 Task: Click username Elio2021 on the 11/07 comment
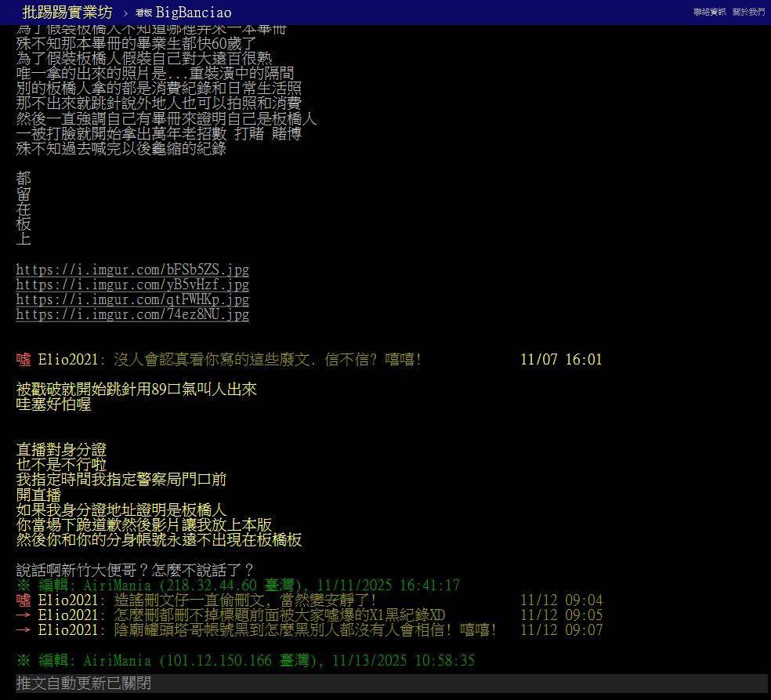click(68, 360)
